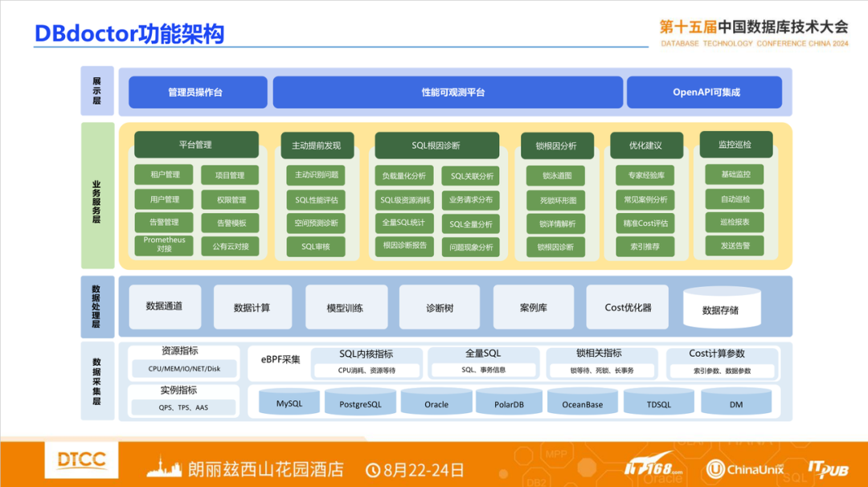The height and width of the screenshot is (487, 868).
Task: Click the 全量SQL统计 box
Action: pyautogui.click(x=404, y=223)
